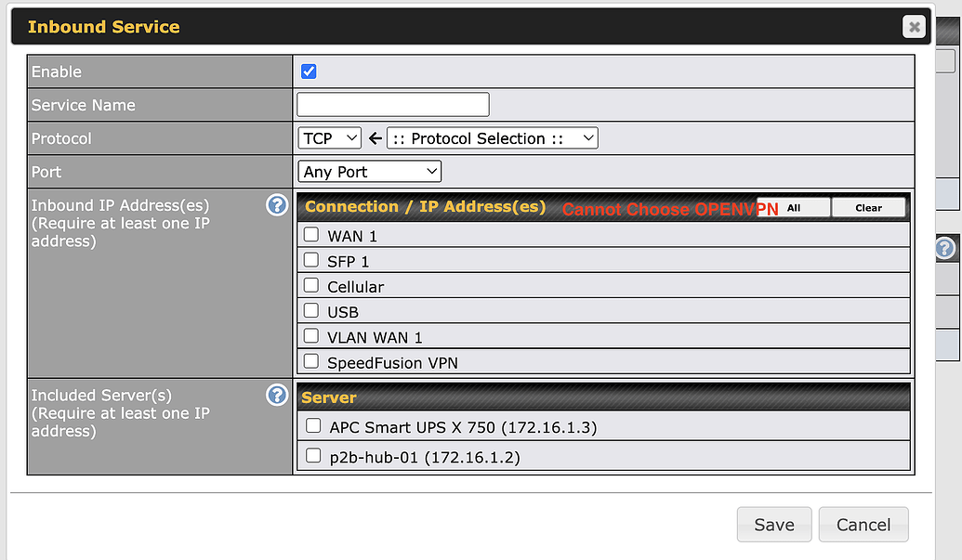Click the APC Smart UPS X 750 label
The image size is (962, 560).
(x=463, y=427)
